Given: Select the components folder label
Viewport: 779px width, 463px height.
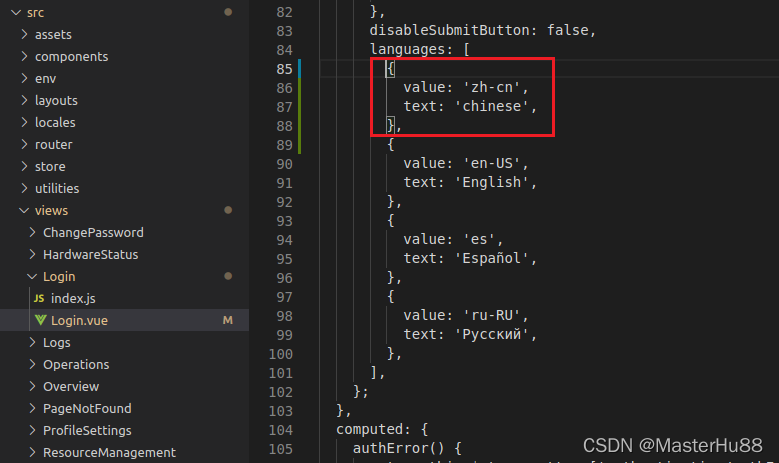Looking at the screenshot, I should pyautogui.click(x=72, y=57).
